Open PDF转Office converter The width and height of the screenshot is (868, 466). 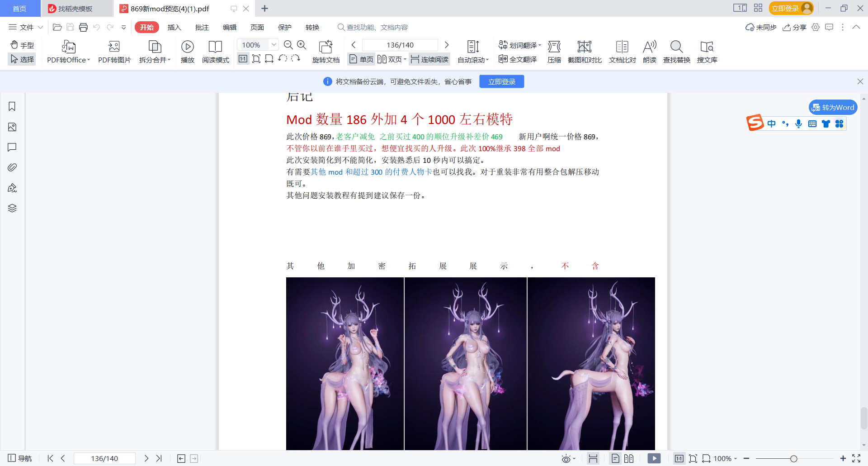[x=69, y=52]
